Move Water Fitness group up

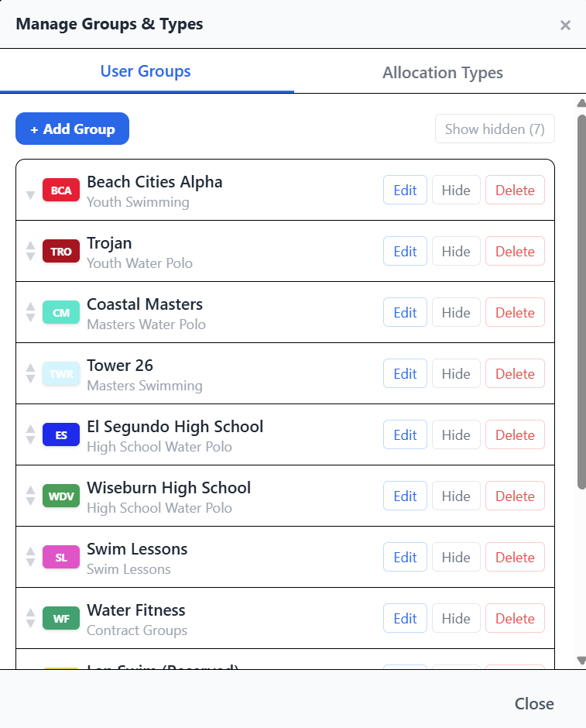point(30,613)
